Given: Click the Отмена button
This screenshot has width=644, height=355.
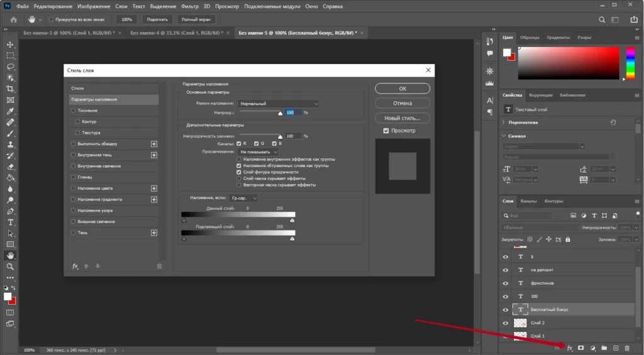Looking at the screenshot, I should coord(402,104).
